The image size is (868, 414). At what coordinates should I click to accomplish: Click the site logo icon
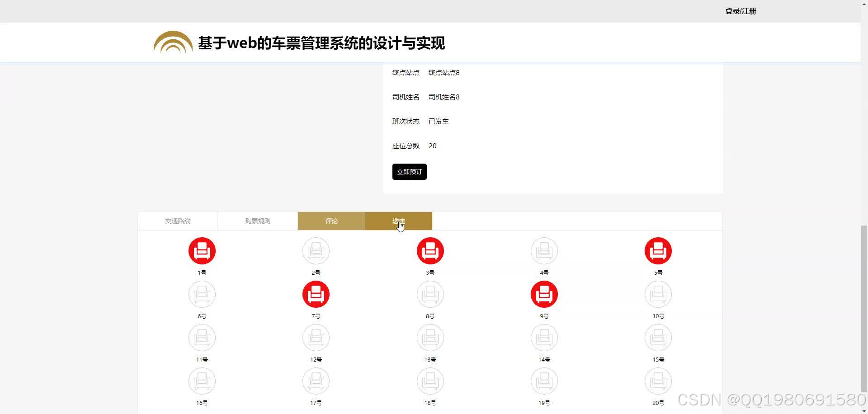click(x=173, y=42)
